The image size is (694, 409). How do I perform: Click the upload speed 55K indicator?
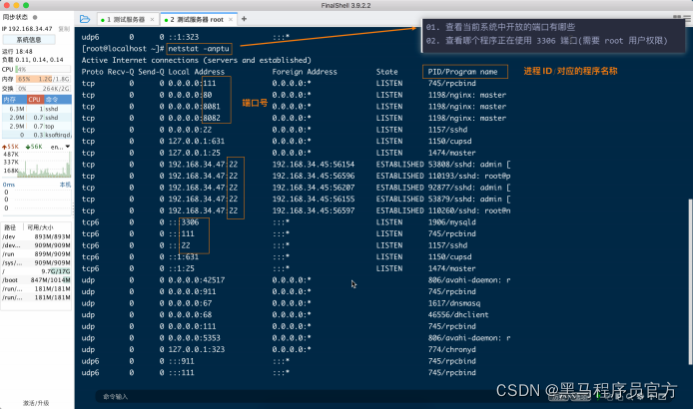point(11,147)
